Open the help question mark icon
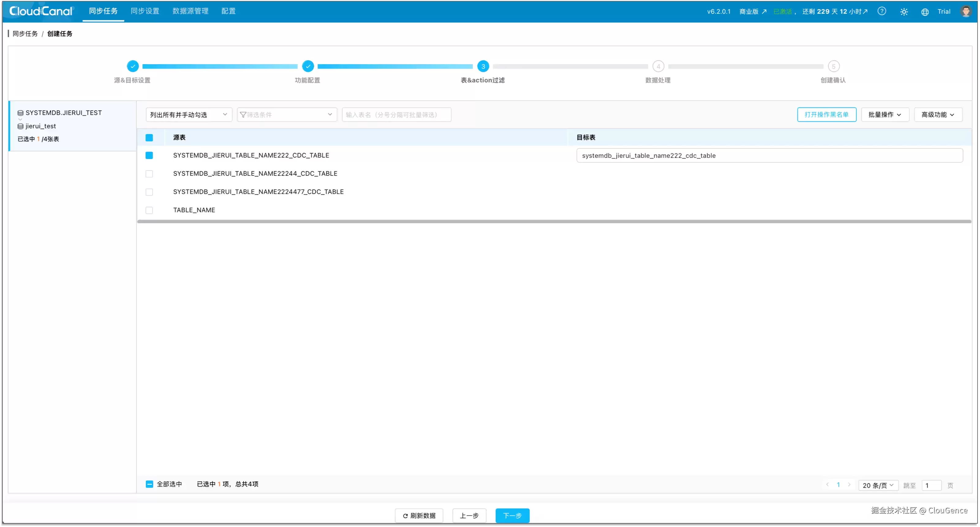This screenshot has width=980, height=527. (x=882, y=11)
